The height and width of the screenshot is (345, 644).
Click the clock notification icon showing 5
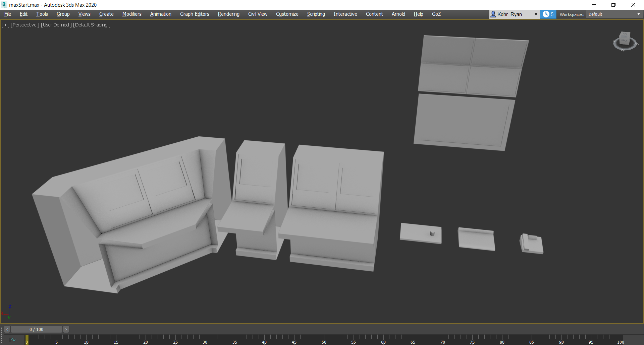point(548,14)
